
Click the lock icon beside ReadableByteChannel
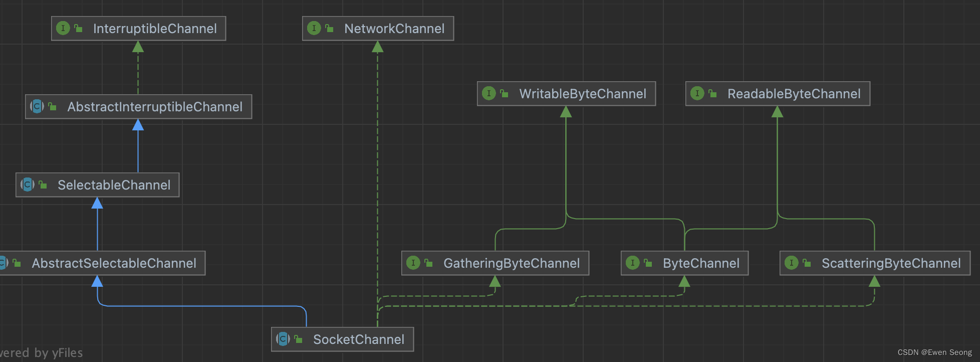pyautogui.click(x=713, y=93)
